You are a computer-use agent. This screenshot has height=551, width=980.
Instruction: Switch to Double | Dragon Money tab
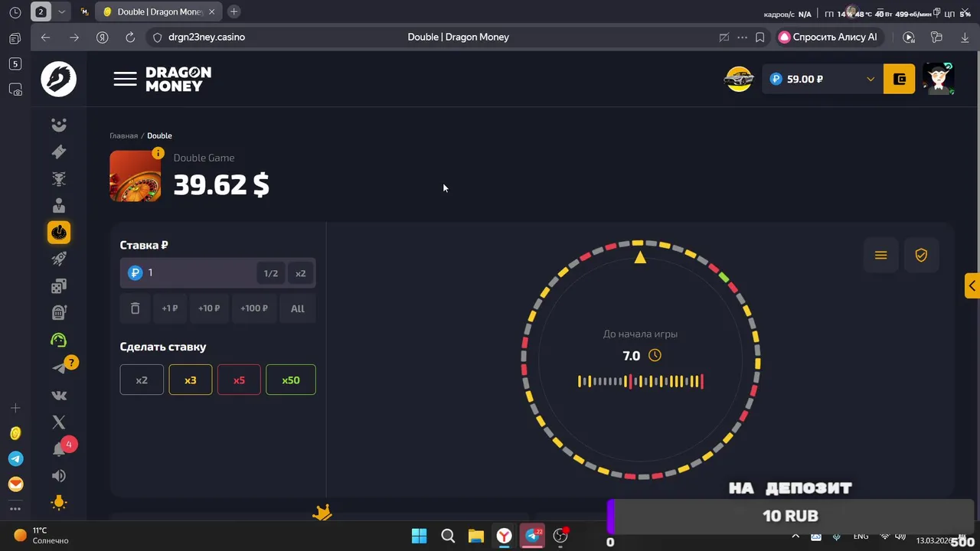coord(160,11)
